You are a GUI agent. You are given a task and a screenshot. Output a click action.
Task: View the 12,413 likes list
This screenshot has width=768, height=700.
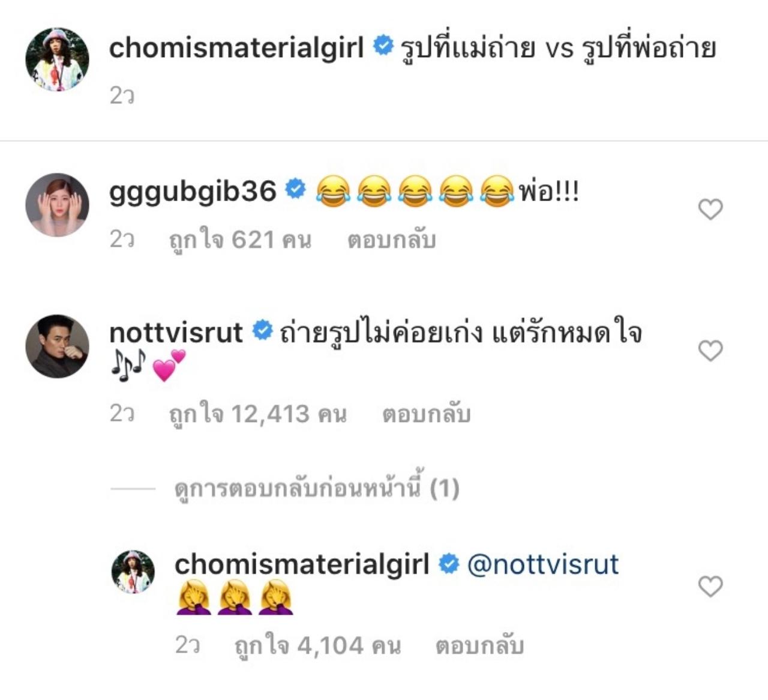pyautogui.click(x=258, y=414)
